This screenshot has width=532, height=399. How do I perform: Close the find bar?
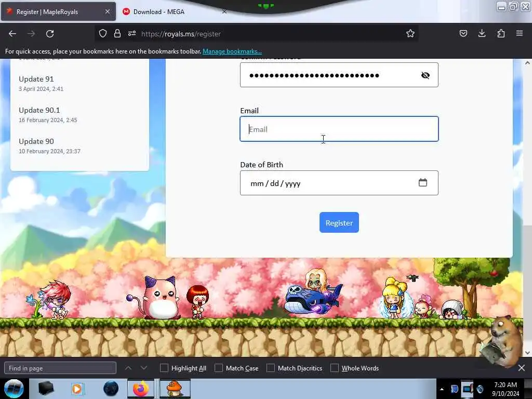[x=522, y=368]
